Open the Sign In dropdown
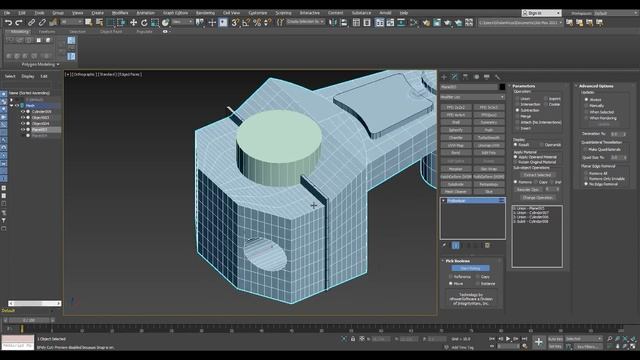Image resolution: width=640 pixels, height=360 pixels. pos(542,13)
